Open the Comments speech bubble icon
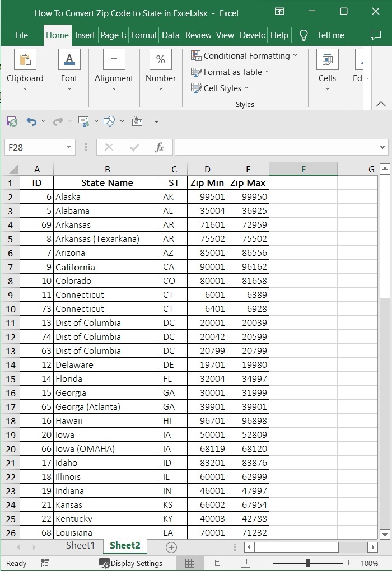This screenshot has width=392, height=571. click(x=376, y=35)
